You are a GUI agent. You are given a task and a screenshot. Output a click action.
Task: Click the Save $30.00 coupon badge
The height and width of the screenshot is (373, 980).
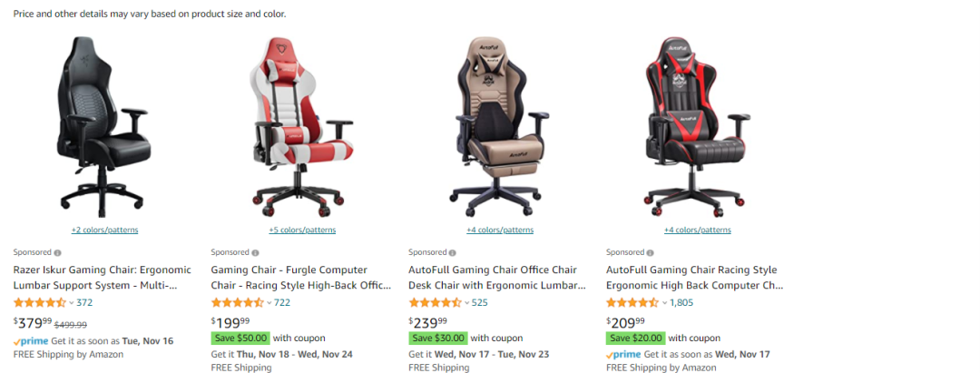(x=438, y=338)
